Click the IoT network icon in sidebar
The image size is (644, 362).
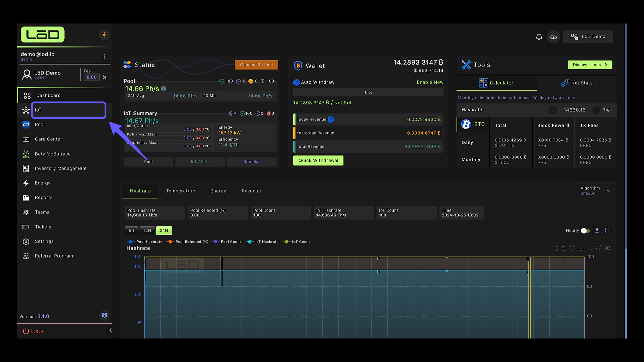coord(26,110)
